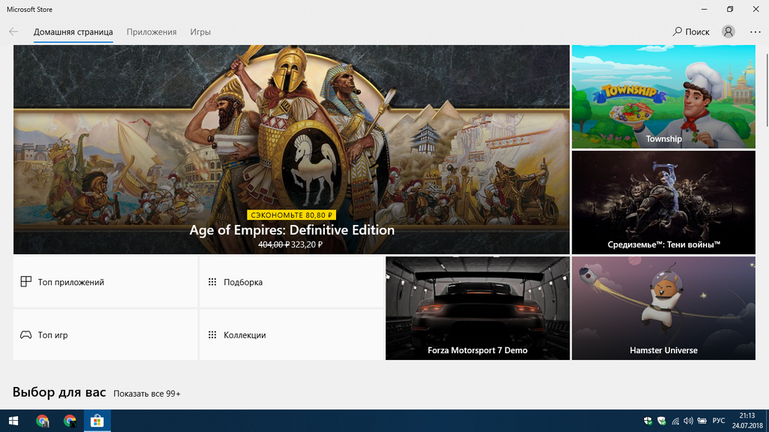The width and height of the screenshot is (769, 432).
Task: Open the search magnifier icon
Action: tap(677, 32)
